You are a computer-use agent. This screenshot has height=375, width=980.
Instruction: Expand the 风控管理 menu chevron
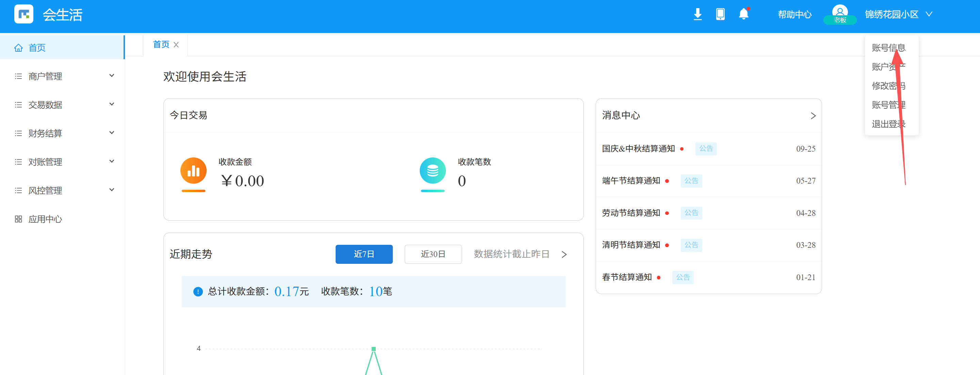coord(112,190)
